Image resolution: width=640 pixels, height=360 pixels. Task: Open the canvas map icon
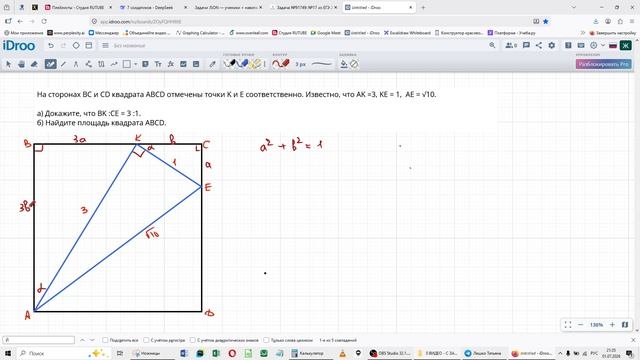pyautogui.click(x=625, y=325)
